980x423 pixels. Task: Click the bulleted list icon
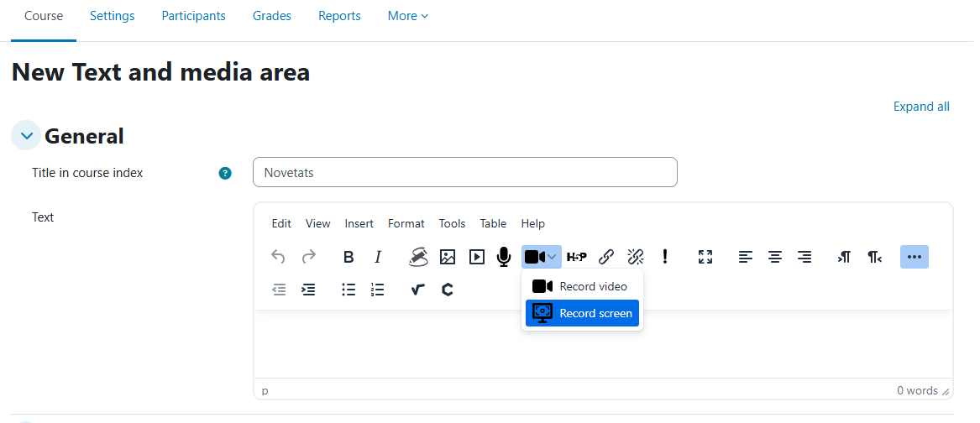(349, 290)
